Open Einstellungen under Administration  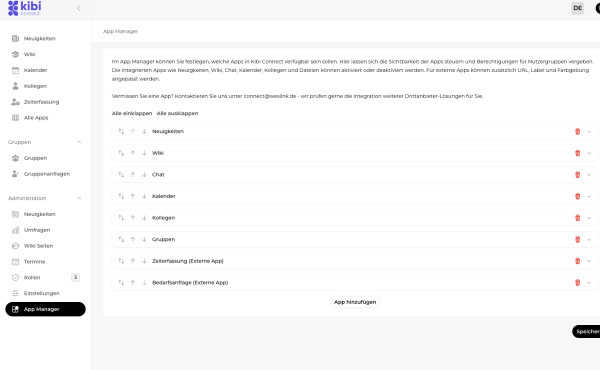(x=45, y=293)
